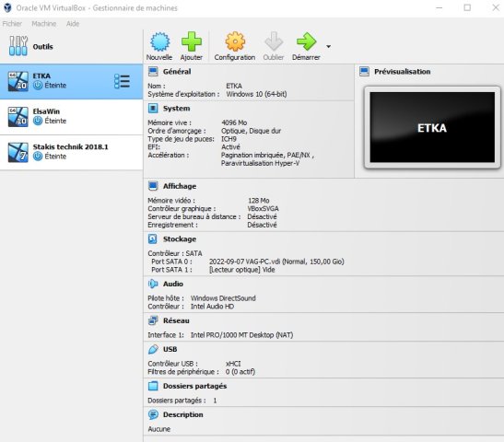Maximize the VirtualBox window
The width and height of the screenshot is (504, 442).
pos(467,7)
